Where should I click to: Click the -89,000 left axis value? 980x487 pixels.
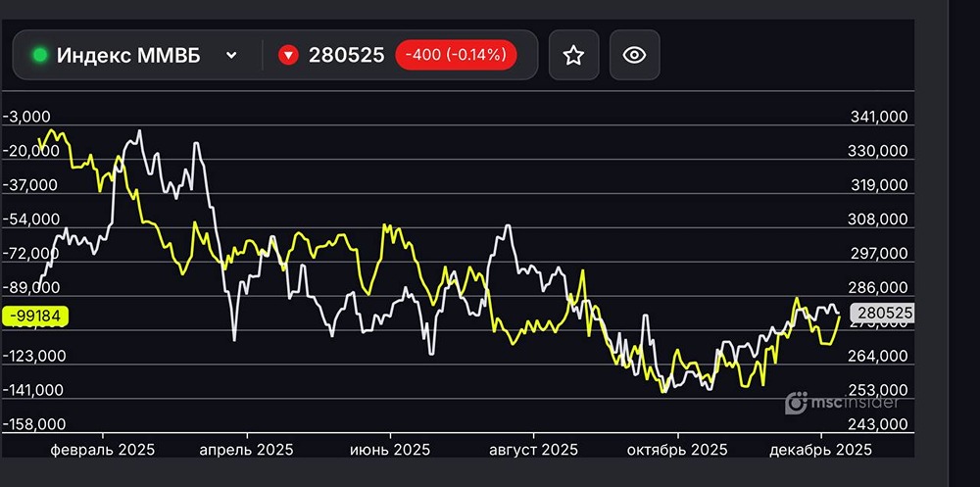[x=31, y=287]
